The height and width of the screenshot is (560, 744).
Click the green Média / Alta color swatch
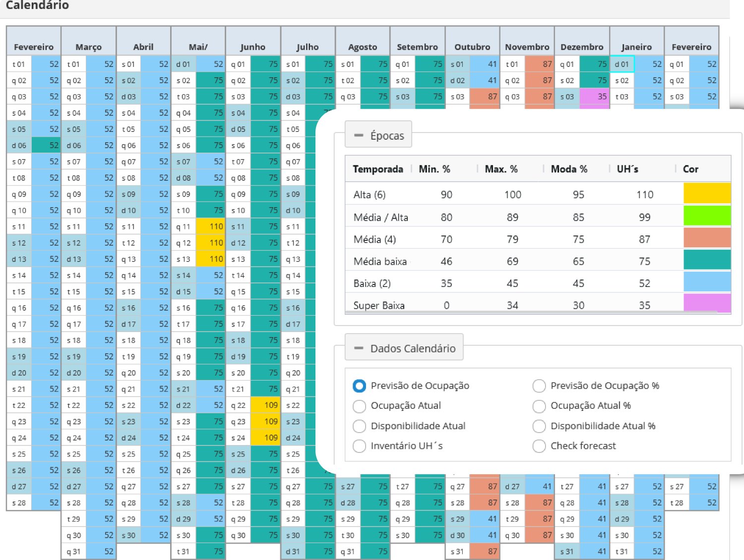[707, 216]
